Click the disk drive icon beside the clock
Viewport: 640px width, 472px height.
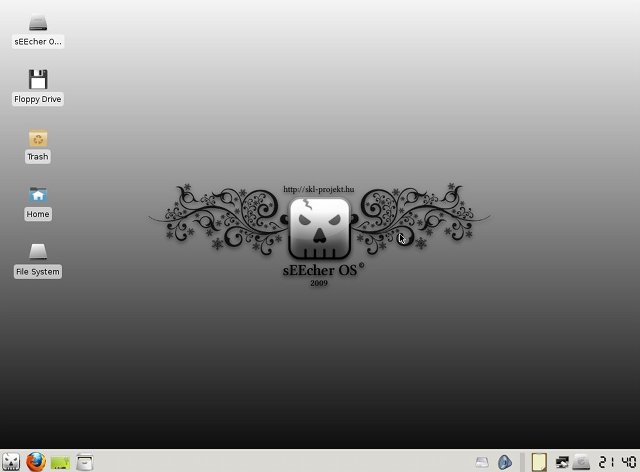pyautogui.click(x=581, y=462)
